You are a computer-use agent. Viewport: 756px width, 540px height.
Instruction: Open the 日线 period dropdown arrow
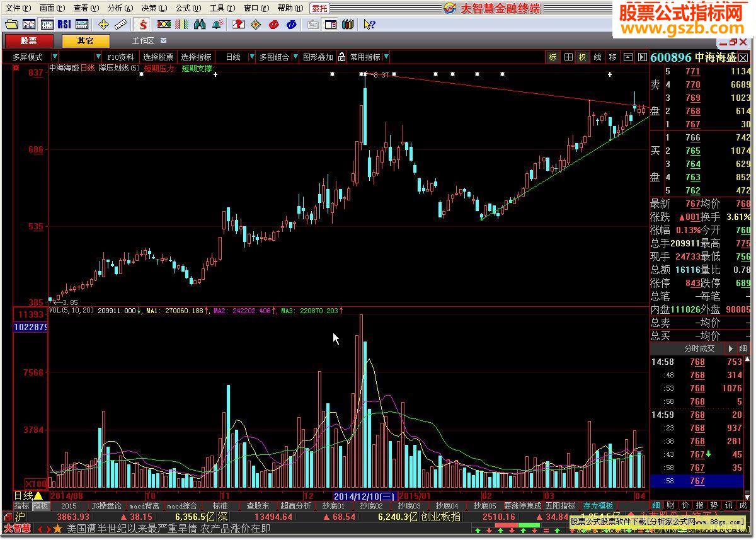pyautogui.click(x=251, y=57)
